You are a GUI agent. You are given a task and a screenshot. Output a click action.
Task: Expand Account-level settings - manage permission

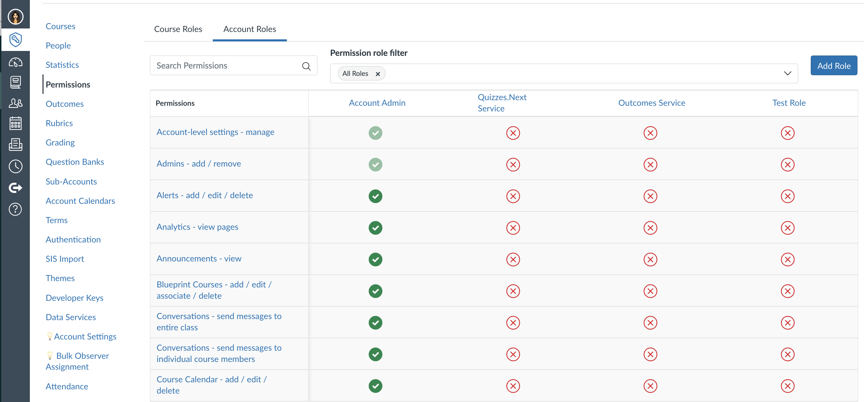coord(215,132)
